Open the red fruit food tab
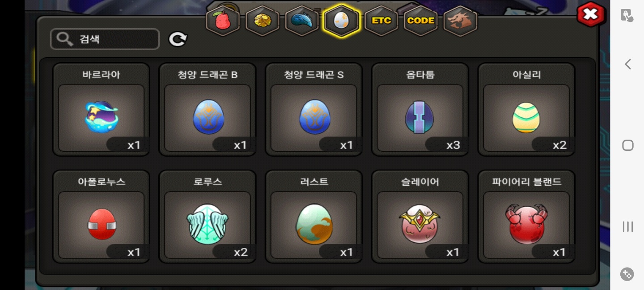Viewport: 644px width, 290px height. (x=222, y=21)
